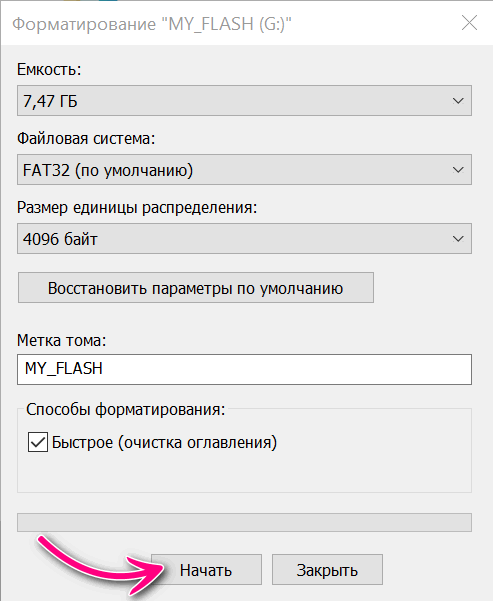Click the empty formatting progress bar
493x601 pixels.
tap(244, 522)
